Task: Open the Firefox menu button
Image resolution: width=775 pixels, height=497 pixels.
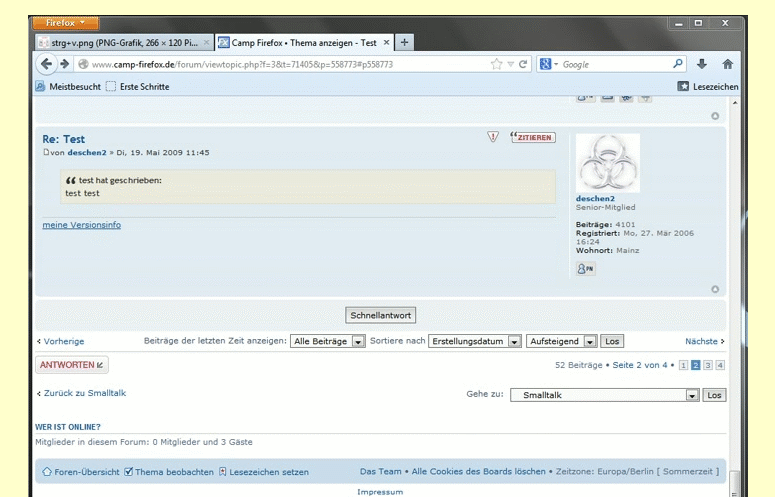Action: (x=66, y=23)
